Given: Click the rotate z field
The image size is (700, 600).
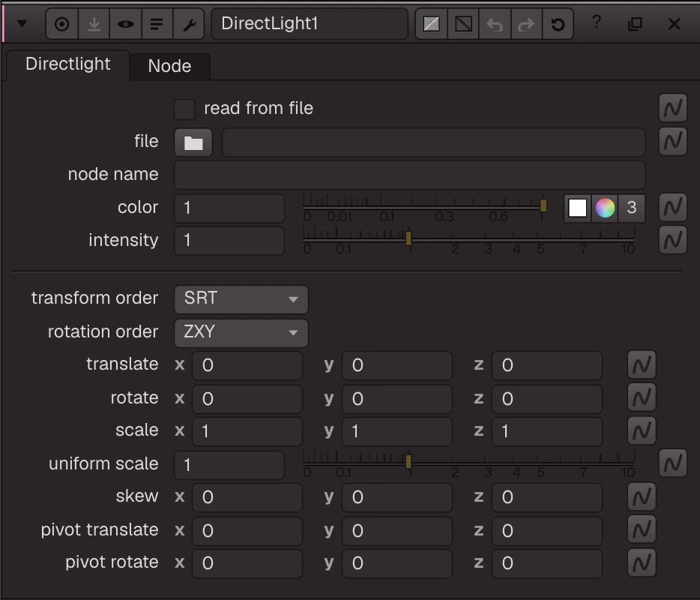Looking at the screenshot, I should (547, 399).
